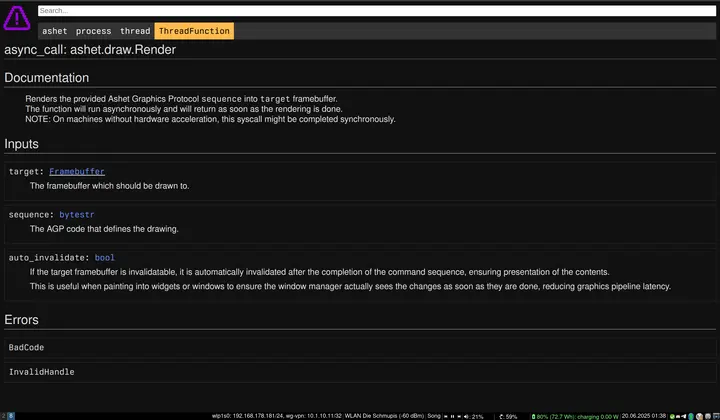
Task: Click the bool type link
Action: coord(105,258)
